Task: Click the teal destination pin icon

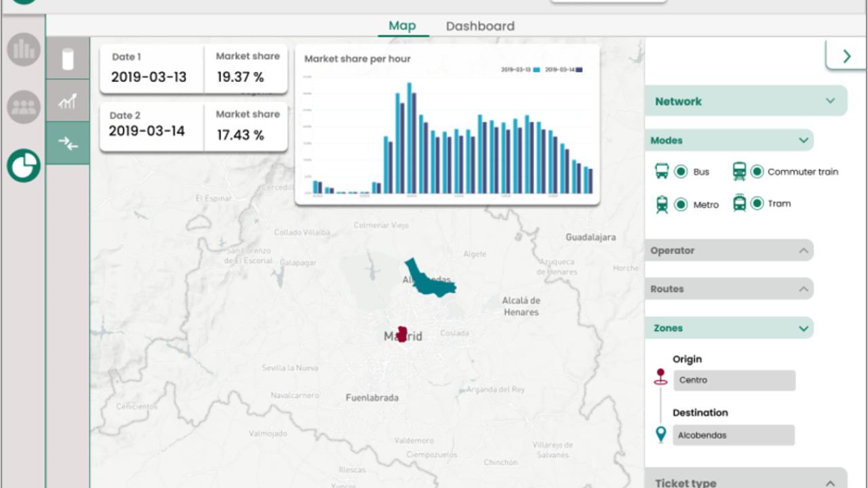Action: pyautogui.click(x=660, y=434)
